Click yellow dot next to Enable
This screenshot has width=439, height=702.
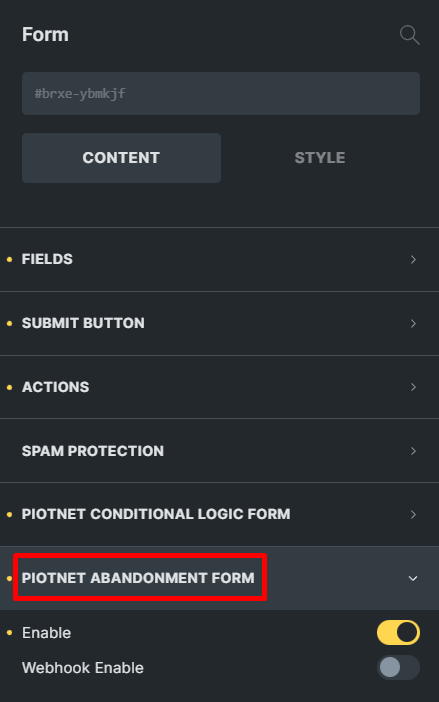click(x=9, y=633)
